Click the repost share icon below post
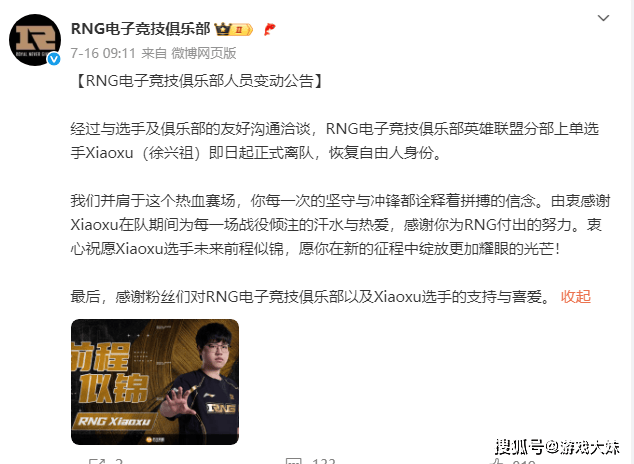 pos(97,461)
